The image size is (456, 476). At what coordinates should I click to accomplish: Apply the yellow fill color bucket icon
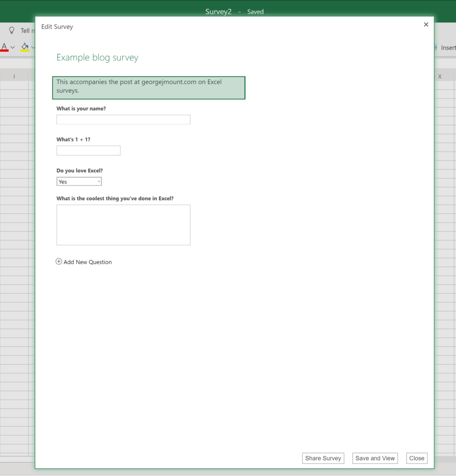pyautogui.click(x=25, y=47)
